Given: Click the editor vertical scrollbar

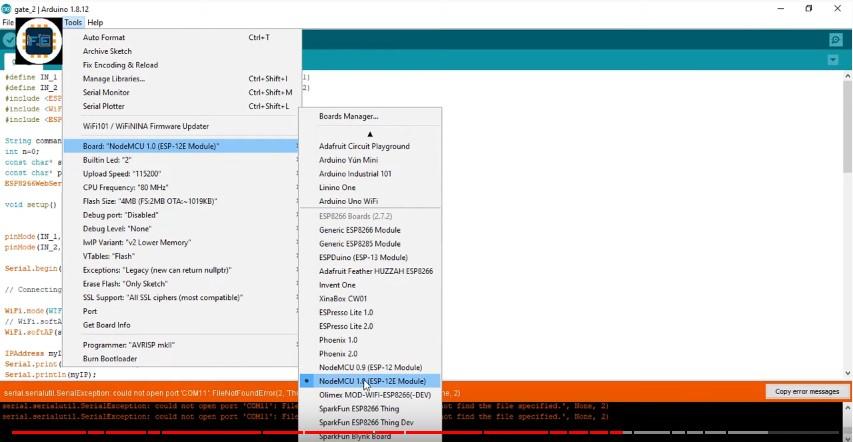Looking at the screenshot, I should tap(848, 128).
